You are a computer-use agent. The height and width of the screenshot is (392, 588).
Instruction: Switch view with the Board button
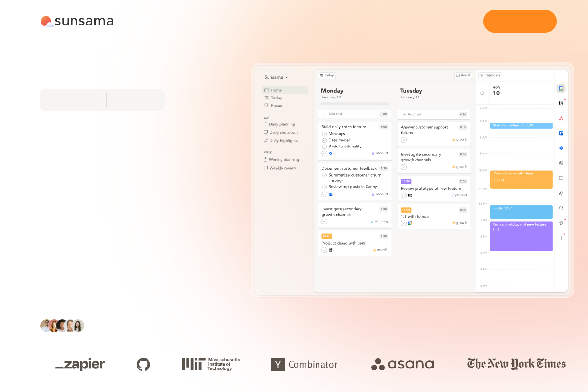(463, 75)
